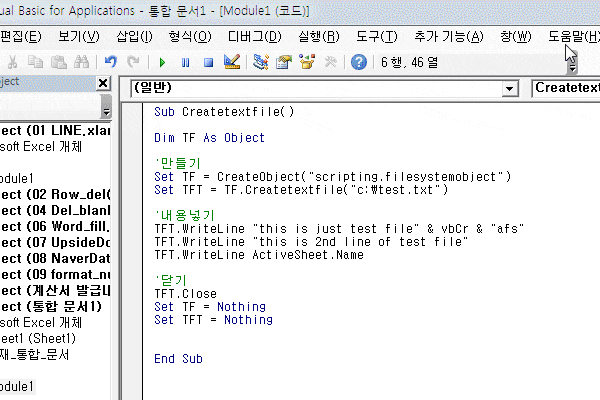
Task: Open the toolbar options overflow arrow
Action: [x=572, y=68]
